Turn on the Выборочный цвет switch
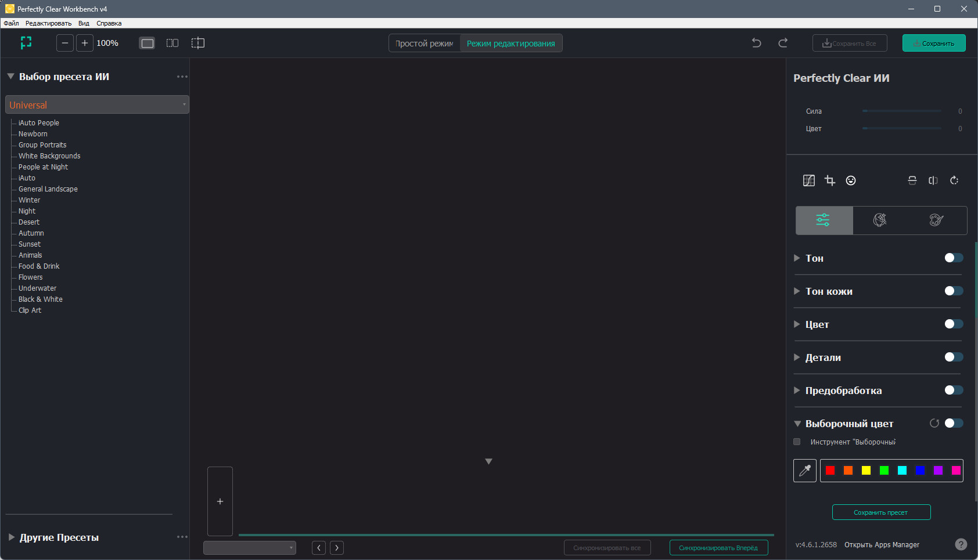978x560 pixels. [954, 423]
